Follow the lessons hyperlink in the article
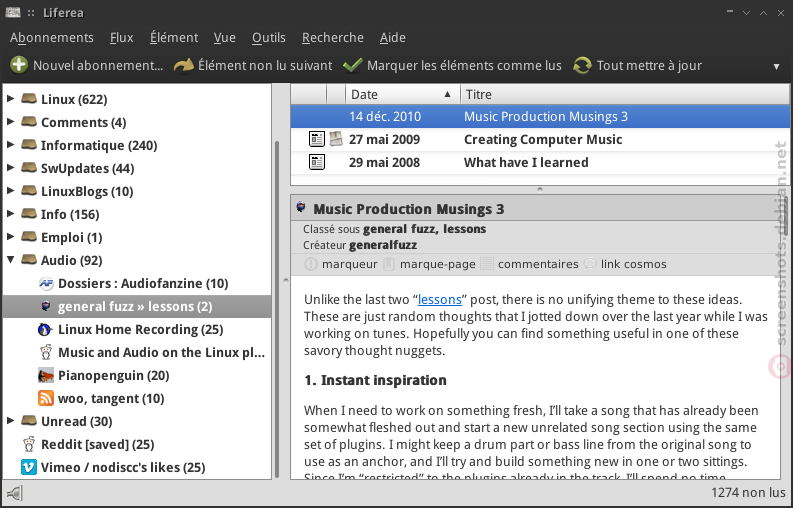Viewport: 793px width, 508px height. pos(439,300)
